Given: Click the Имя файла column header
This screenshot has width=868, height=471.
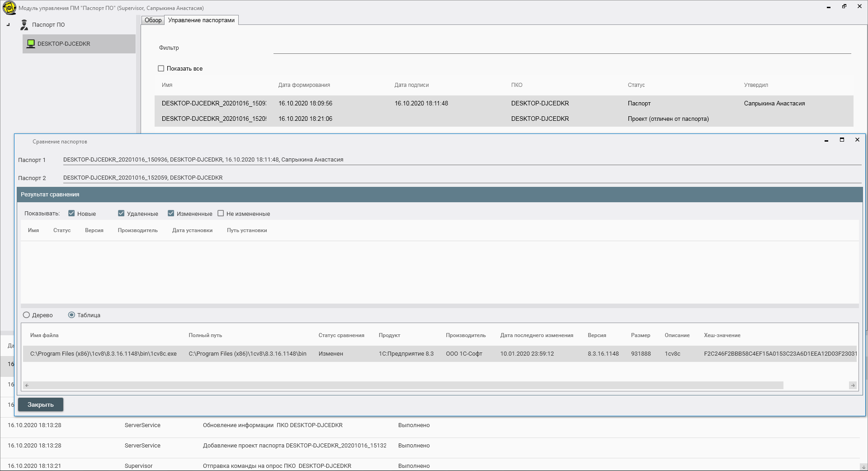Looking at the screenshot, I should pyautogui.click(x=44, y=335).
